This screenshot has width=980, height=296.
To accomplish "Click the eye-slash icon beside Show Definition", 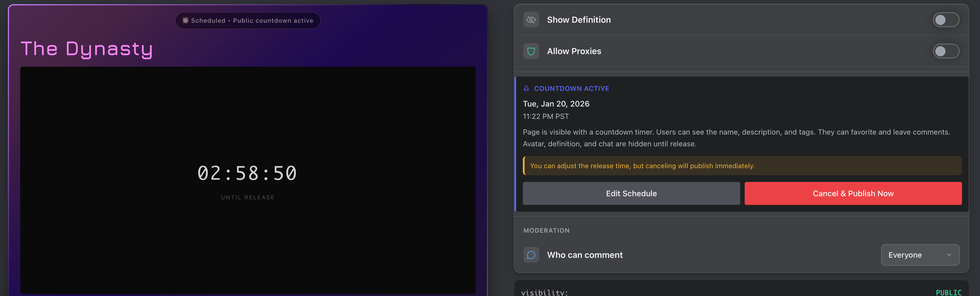I will (531, 20).
